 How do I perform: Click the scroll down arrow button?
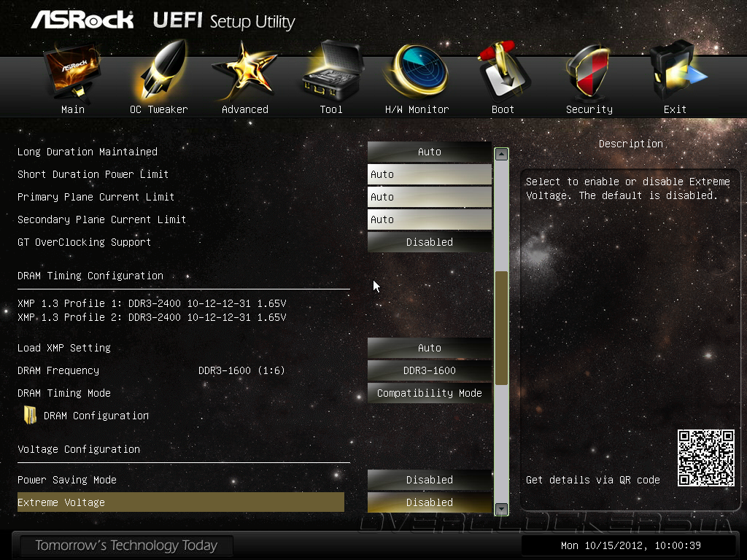[x=501, y=508]
